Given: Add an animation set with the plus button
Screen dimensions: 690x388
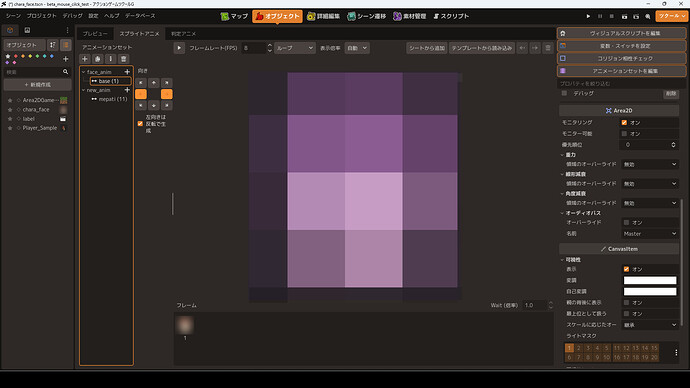Looking at the screenshot, I should click(x=85, y=59).
